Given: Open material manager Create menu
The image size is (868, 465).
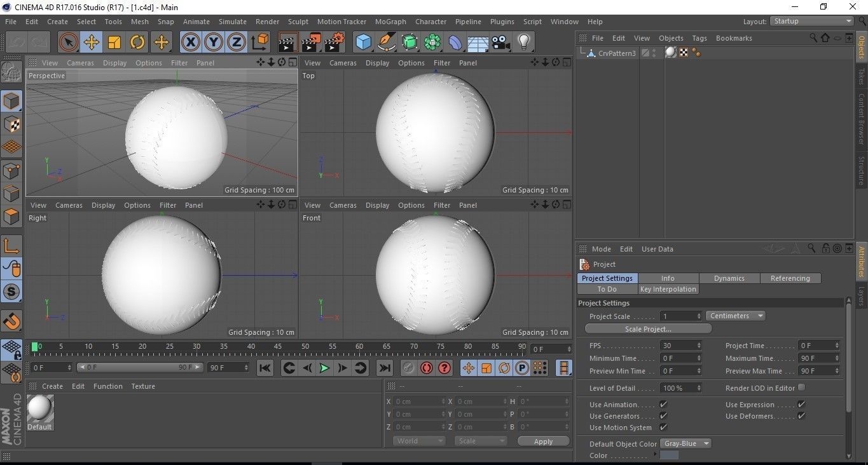Looking at the screenshot, I should 52,386.
